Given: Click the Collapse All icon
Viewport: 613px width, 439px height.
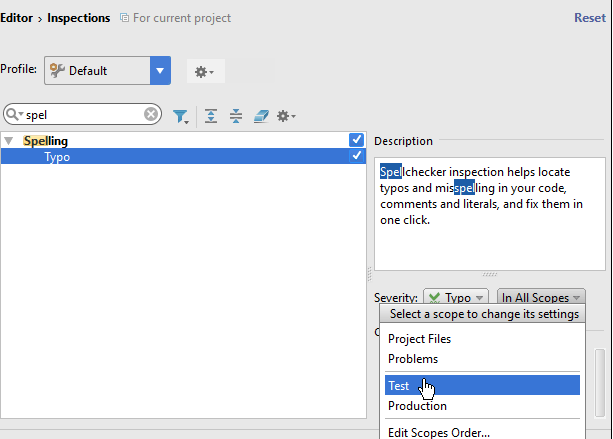Looking at the screenshot, I should [x=236, y=116].
